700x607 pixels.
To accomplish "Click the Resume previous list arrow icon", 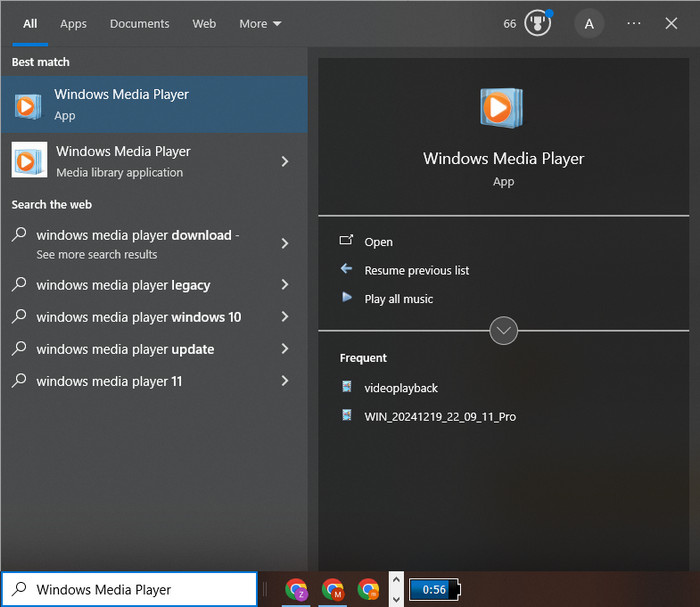I will tap(346, 269).
